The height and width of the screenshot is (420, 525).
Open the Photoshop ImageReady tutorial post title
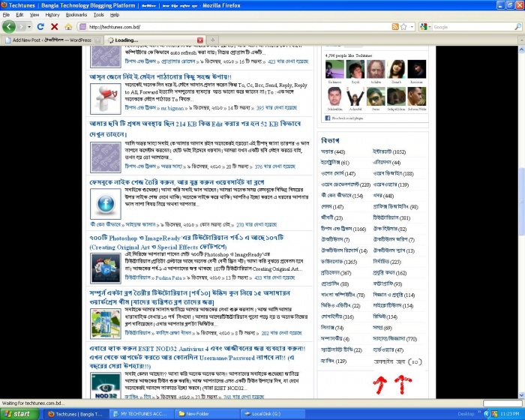[x=187, y=242]
